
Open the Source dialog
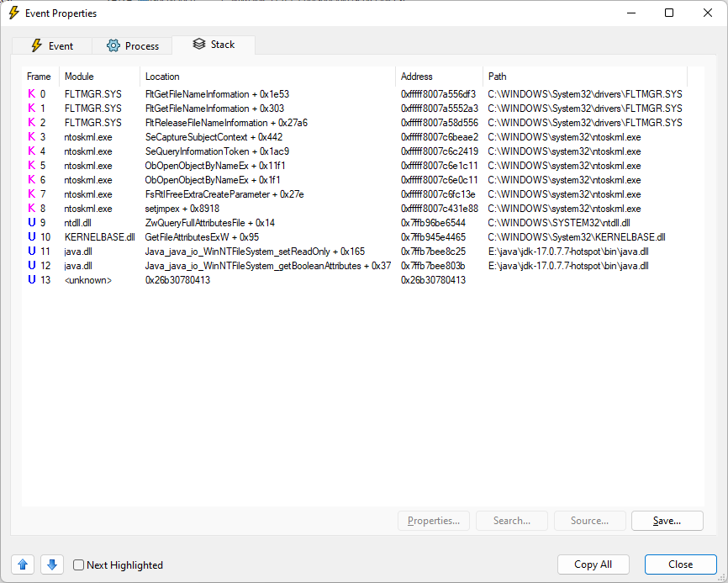(589, 521)
